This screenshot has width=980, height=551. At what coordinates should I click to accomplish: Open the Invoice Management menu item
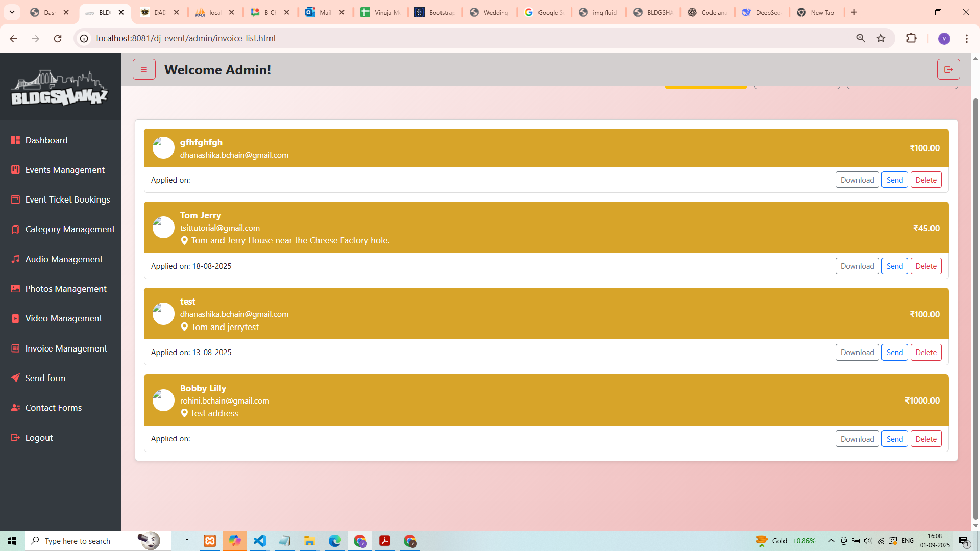pos(66,348)
